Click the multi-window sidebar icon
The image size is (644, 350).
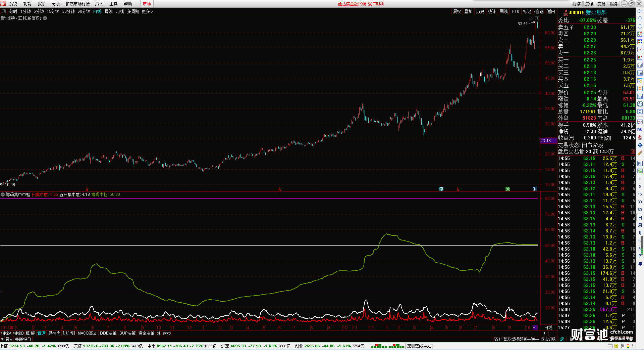640,65
